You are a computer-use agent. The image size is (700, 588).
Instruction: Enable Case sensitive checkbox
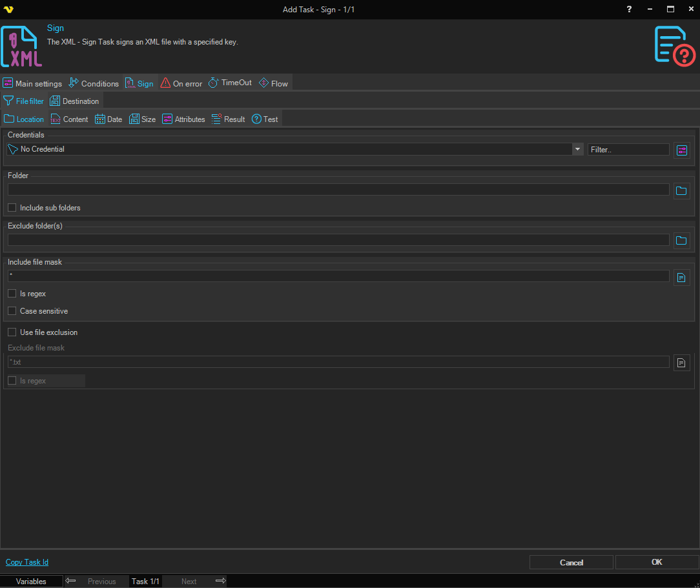[x=12, y=311]
